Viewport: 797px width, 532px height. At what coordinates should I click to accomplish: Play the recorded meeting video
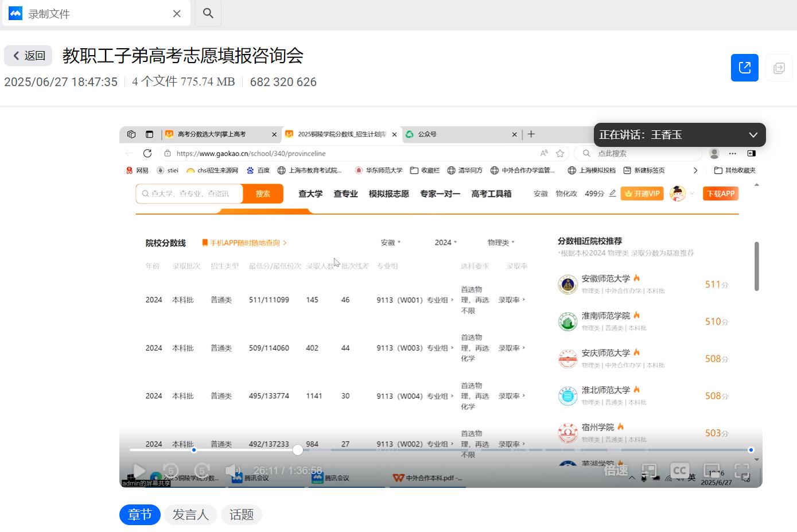139,471
